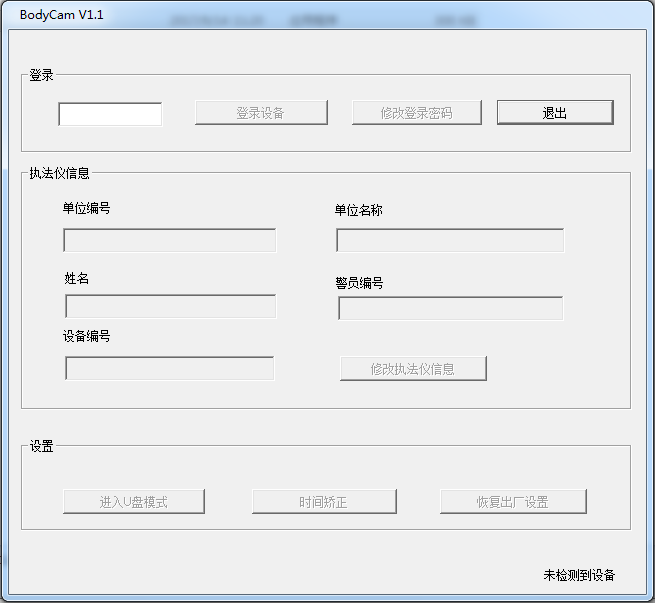Select the 单位名称 text field
Image resolution: width=655 pixels, height=603 pixels.
[450, 241]
